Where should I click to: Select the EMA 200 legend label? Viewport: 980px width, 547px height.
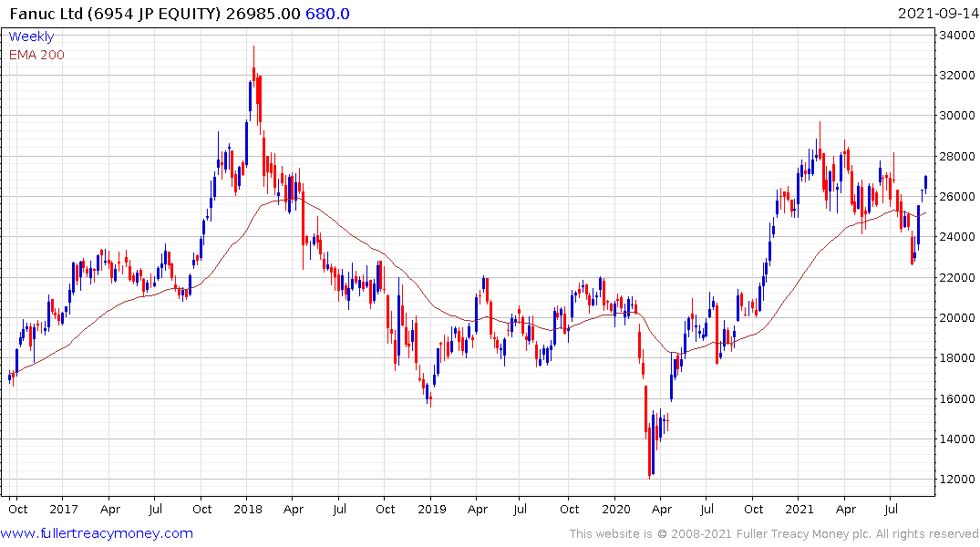pos(36,55)
